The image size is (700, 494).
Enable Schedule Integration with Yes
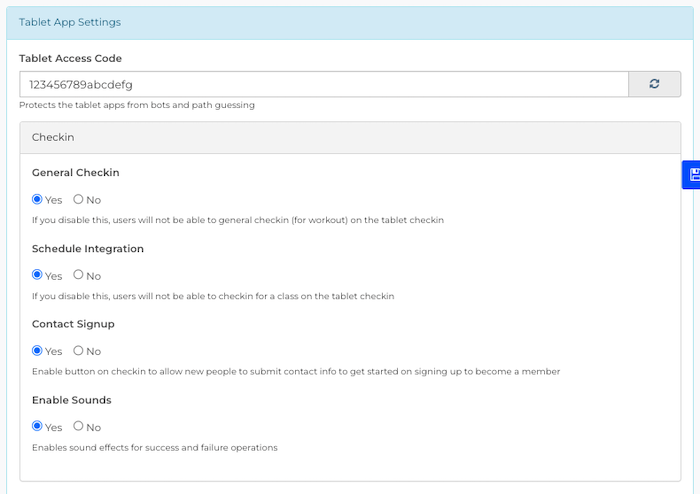coord(38,275)
